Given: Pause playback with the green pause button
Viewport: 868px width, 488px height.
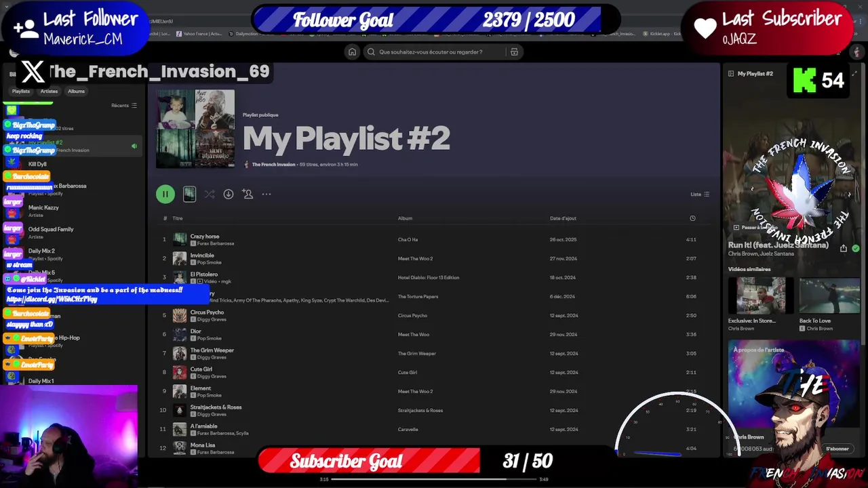Looking at the screenshot, I should pos(165,194).
